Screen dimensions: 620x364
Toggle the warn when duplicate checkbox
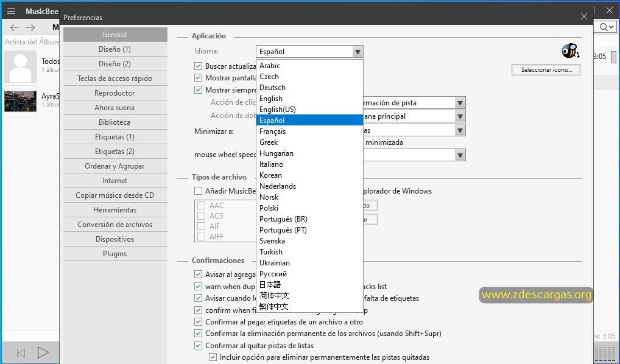tap(198, 286)
